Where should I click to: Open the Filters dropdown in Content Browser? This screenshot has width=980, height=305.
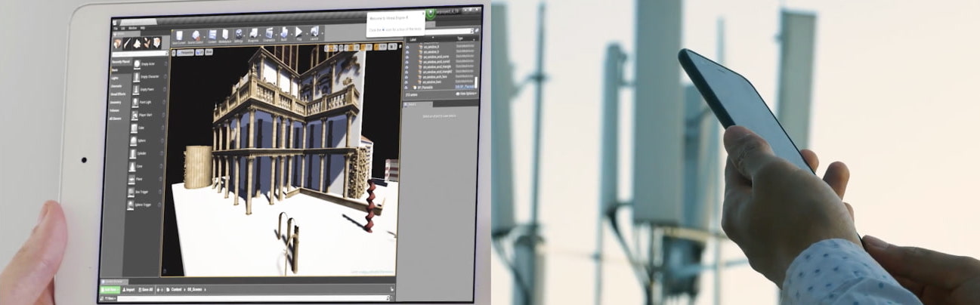[x=110, y=299]
